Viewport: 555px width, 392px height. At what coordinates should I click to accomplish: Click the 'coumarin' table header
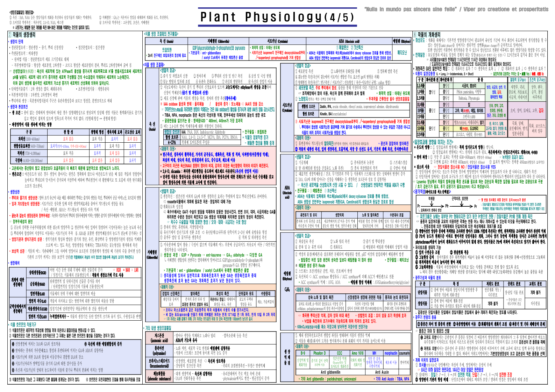coord(404,353)
